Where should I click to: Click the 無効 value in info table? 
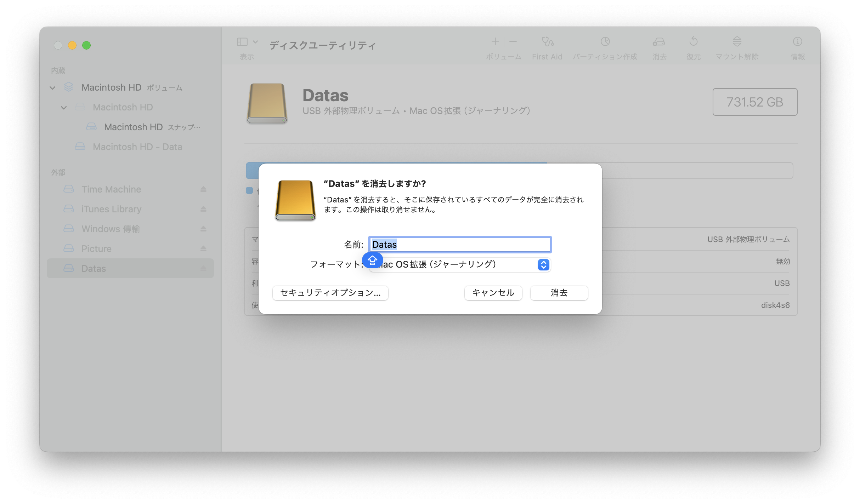click(x=783, y=261)
